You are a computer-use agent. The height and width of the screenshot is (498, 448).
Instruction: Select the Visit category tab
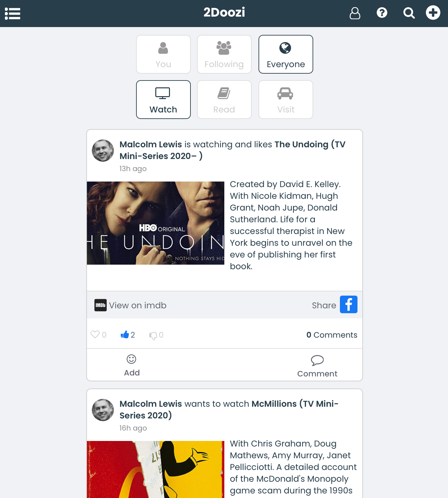[286, 100]
